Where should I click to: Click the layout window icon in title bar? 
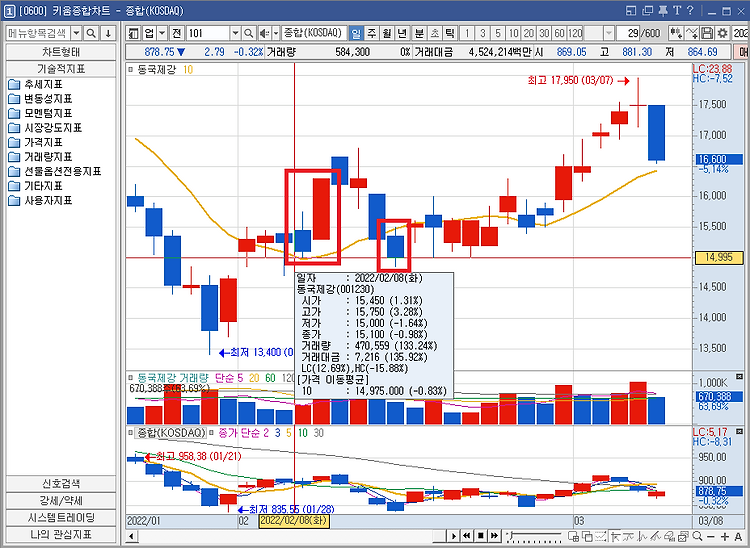pyautogui.click(x=632, y=11)
